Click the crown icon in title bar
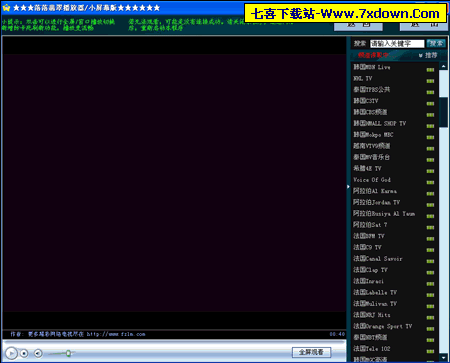450x363 pixels. [x=6, y=7]
